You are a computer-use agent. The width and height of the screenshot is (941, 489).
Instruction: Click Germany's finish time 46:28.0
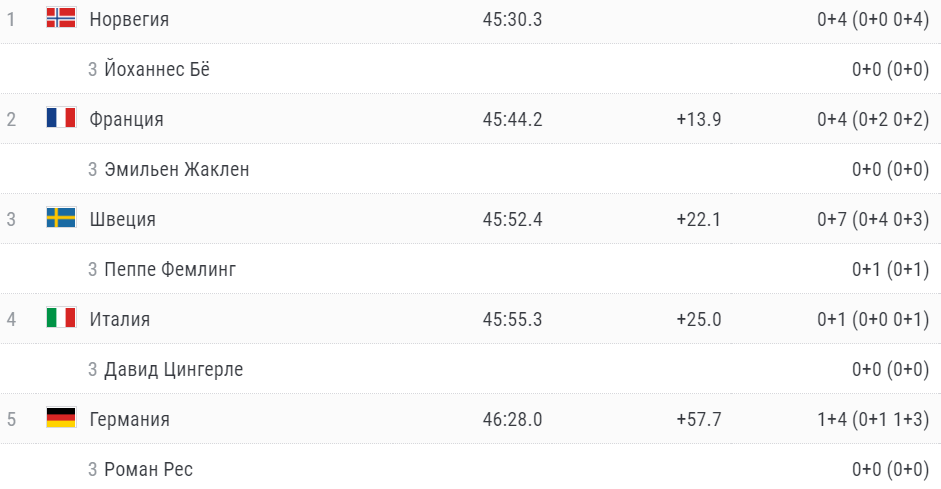(x=512, y=419)
